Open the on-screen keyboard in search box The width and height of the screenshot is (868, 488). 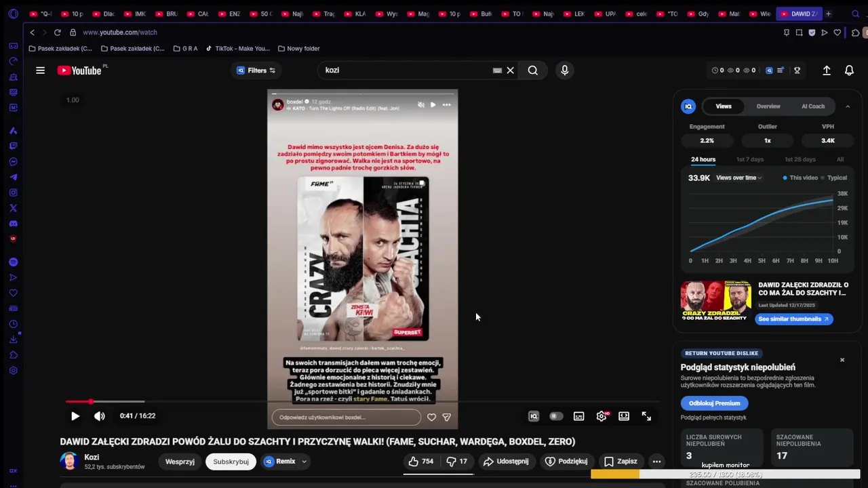pos(497,70)
